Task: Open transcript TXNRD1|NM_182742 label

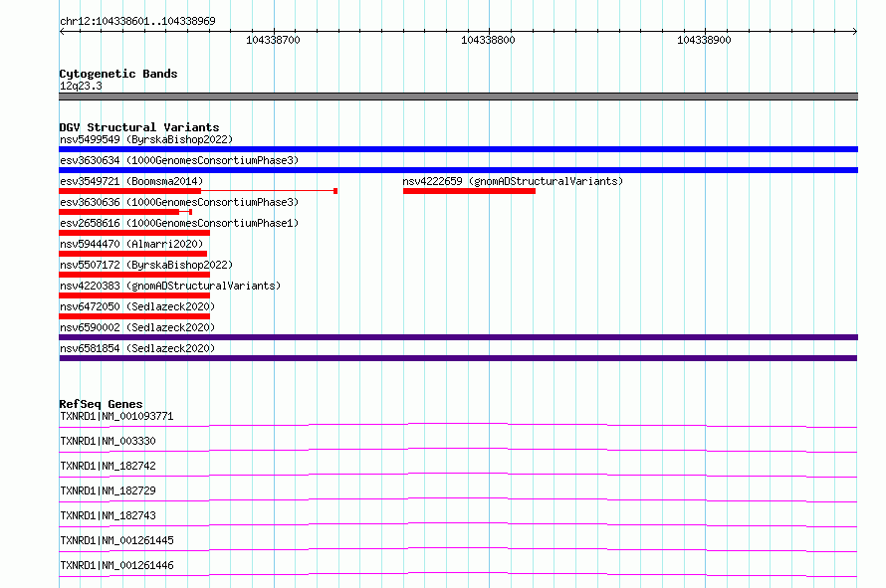Action: click(108, 466)
